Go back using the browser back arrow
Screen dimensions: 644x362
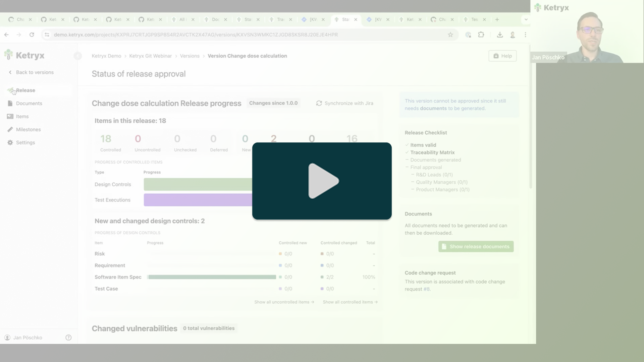[6, 35]
